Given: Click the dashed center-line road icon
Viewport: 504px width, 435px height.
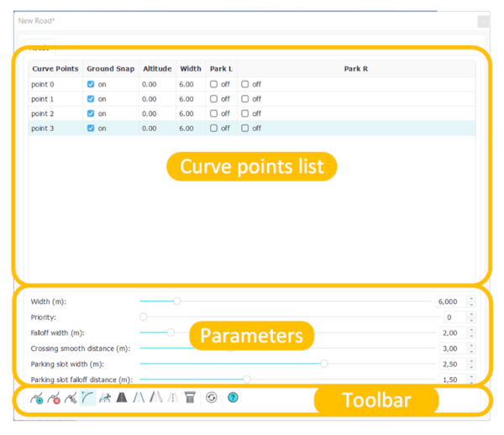Looking at the screenshot, I should (172, 398).
